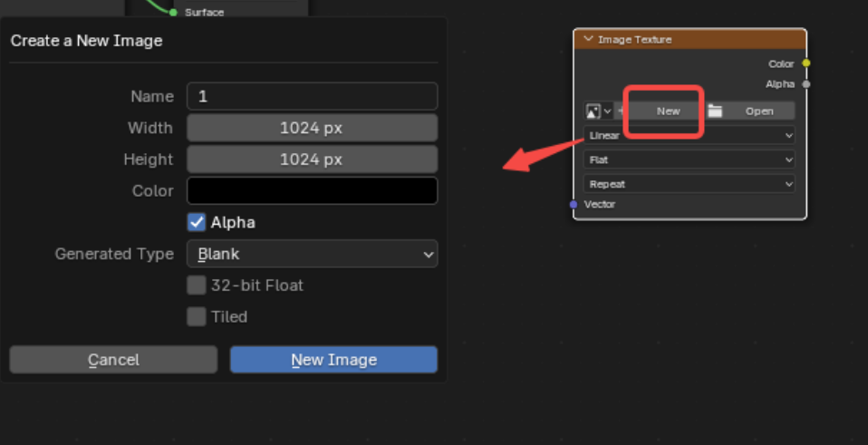Cancel the new image dialog
The width and height of the screenshot is (868, 445).
pos(113,360)
